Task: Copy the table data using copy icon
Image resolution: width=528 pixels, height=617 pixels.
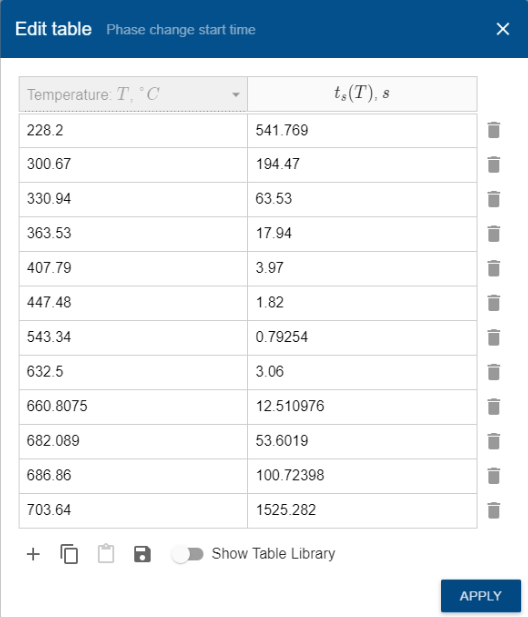Action: click(69, 554)
